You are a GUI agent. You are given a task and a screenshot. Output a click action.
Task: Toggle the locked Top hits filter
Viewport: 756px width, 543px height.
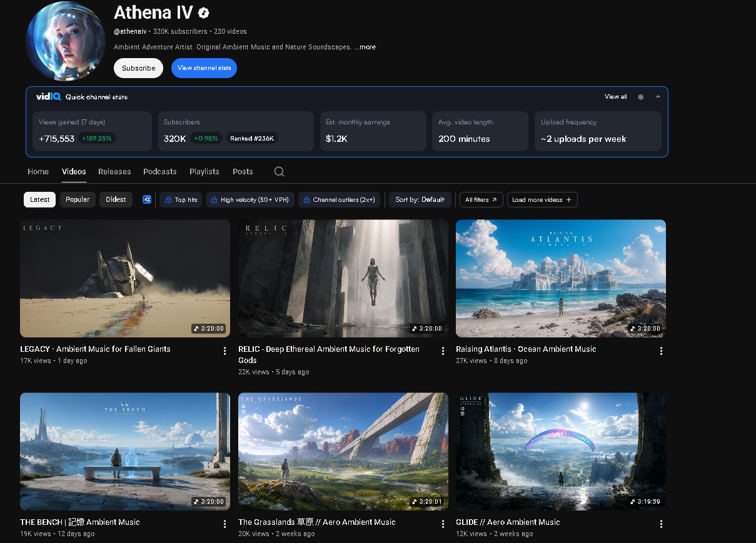(x=181, y=200)
